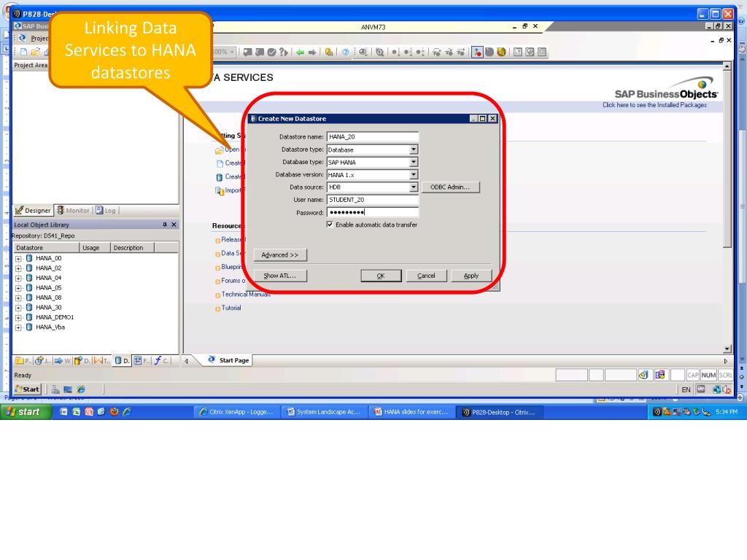Viewport: 747px width, 560px height.
Task: Open the Transforms tab in object library
Action: tap(101, 360)
